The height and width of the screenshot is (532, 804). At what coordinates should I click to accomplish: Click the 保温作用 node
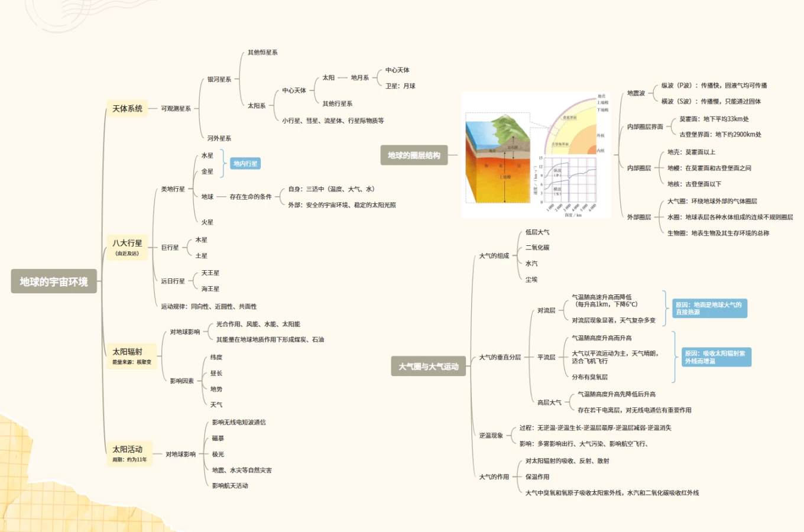click(537, 477)
